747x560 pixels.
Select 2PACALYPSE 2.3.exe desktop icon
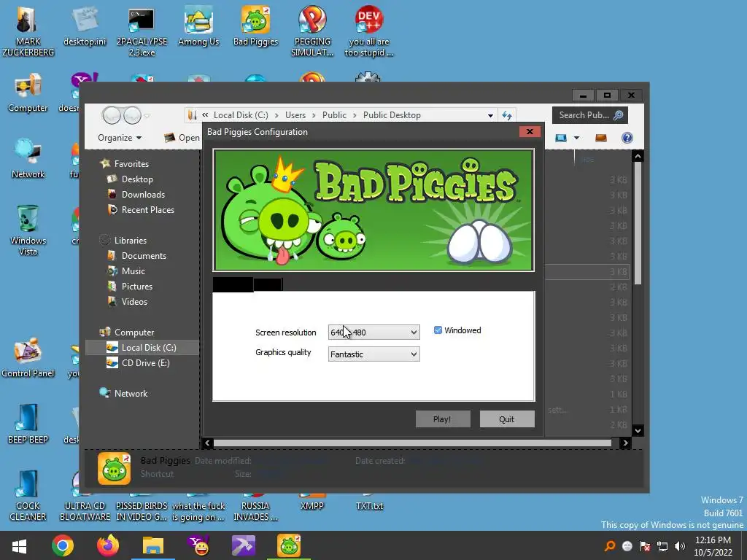pyautogui.click(x=142, y=31)
